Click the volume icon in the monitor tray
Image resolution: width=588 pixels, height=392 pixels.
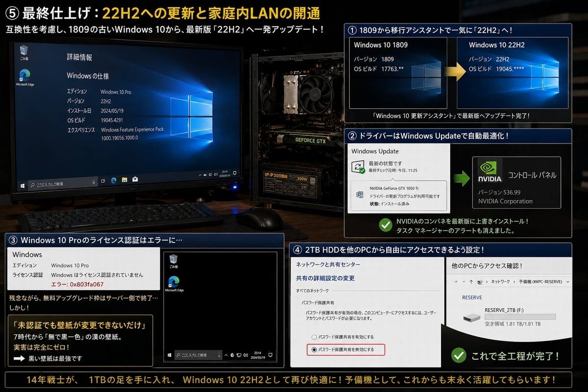216,174
